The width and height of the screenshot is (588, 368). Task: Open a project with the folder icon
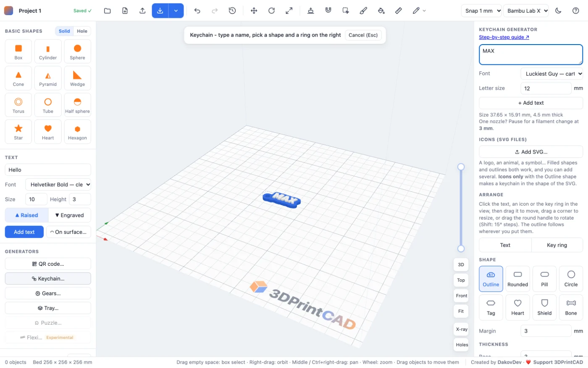pos(108,11)
